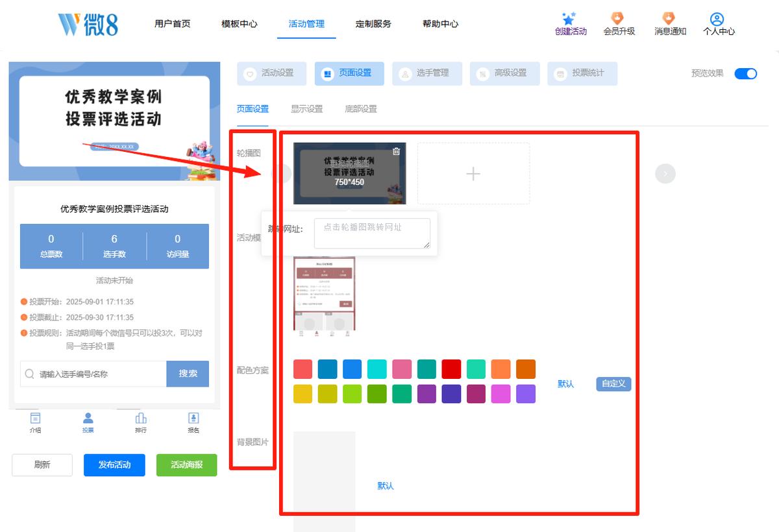Screen dimensions: 779x532
Task: Open 活动管理 menu item
Action: (x=306, y=24)
